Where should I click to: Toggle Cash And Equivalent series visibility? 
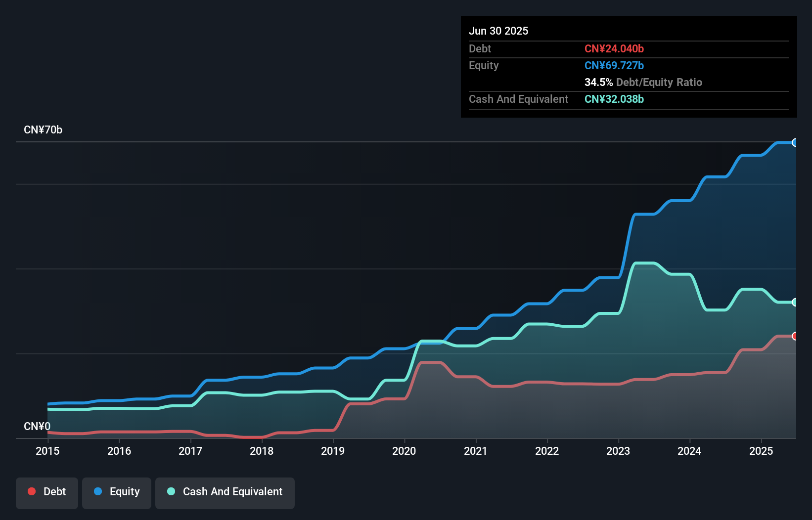pos(225,492)
